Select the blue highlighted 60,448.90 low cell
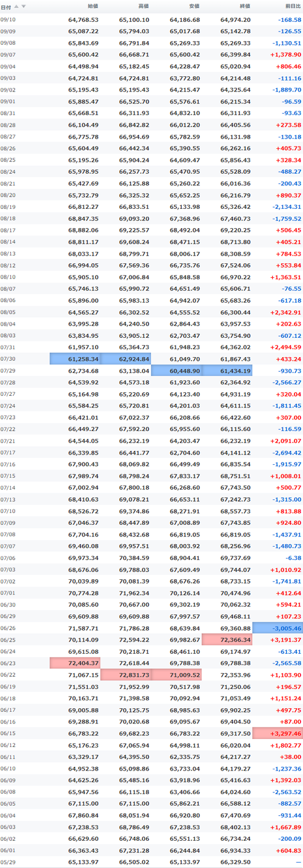The image size is (303, 868). point(176,369)
